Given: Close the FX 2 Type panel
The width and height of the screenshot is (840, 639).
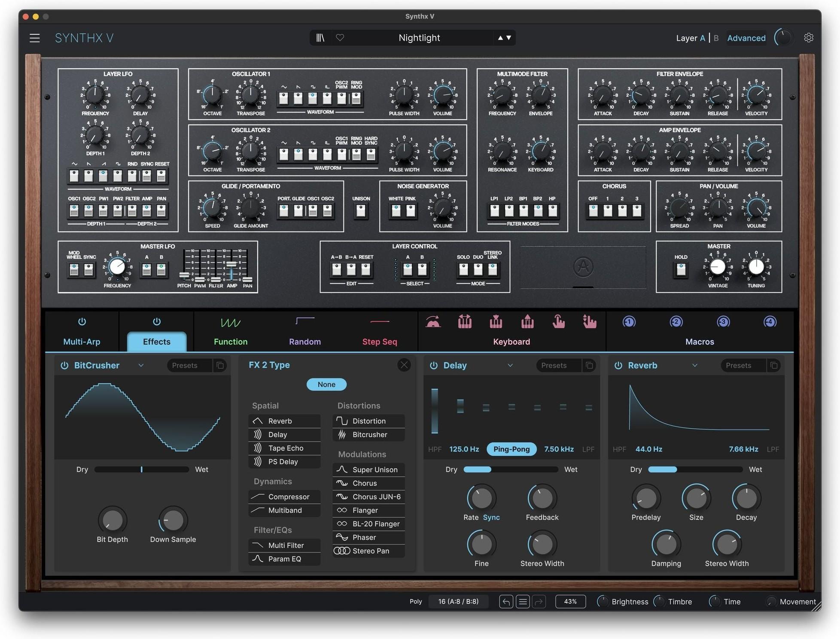Looking at the screenshot, I should 404,365.
